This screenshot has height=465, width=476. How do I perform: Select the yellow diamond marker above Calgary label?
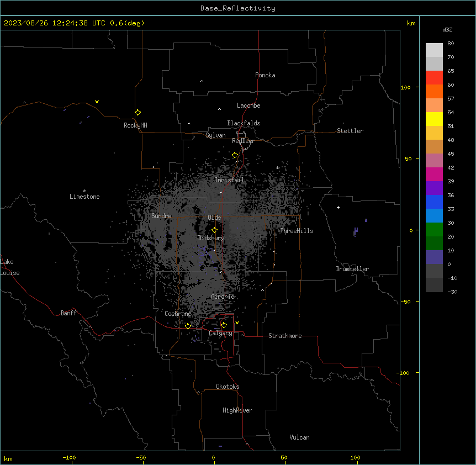224,325
